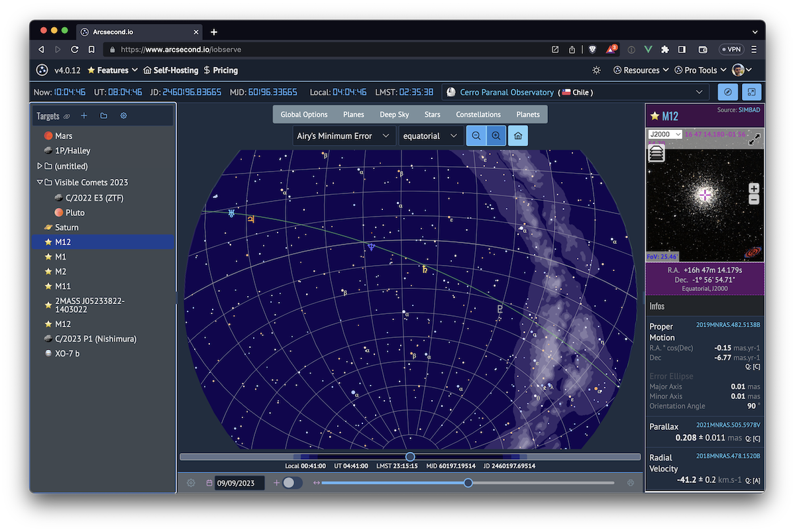
Task: Click the 09/09/2023 date field
Action: click(239, 483)
